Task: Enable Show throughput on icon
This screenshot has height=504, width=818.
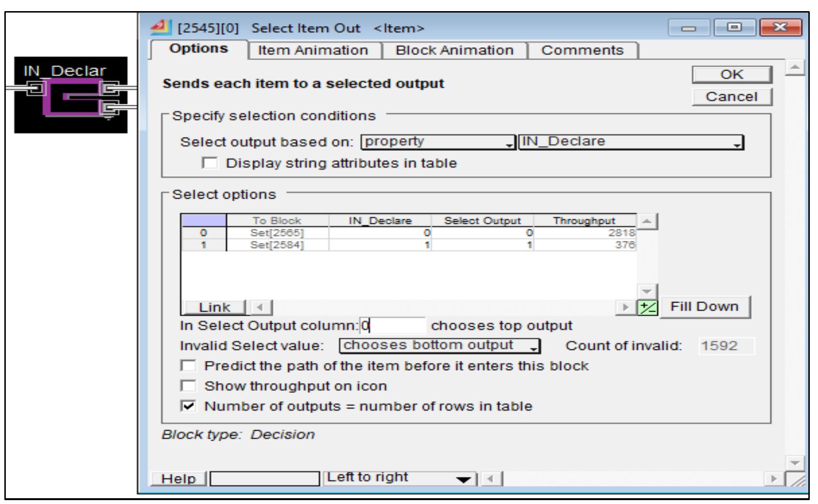Action: 189,386
